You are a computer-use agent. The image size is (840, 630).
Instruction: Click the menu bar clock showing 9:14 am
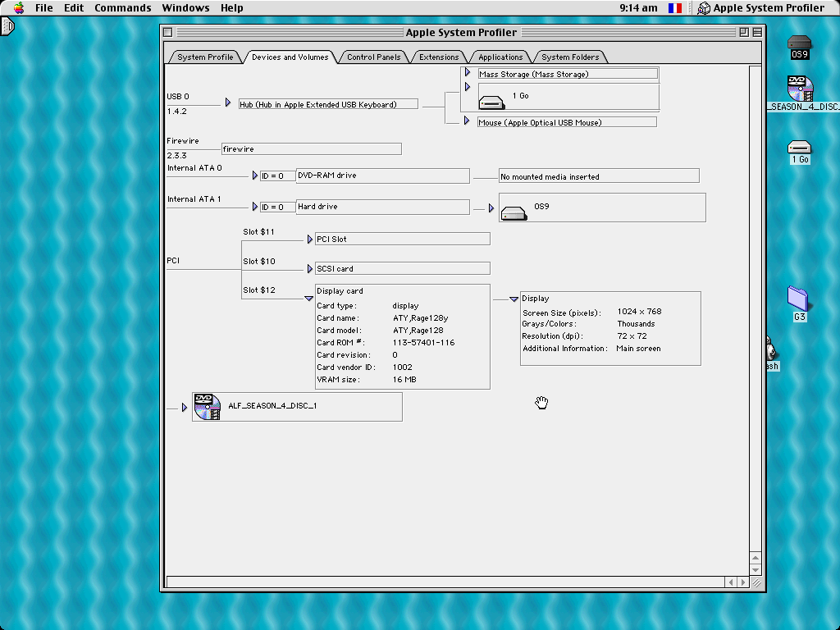tap(638, 7)
